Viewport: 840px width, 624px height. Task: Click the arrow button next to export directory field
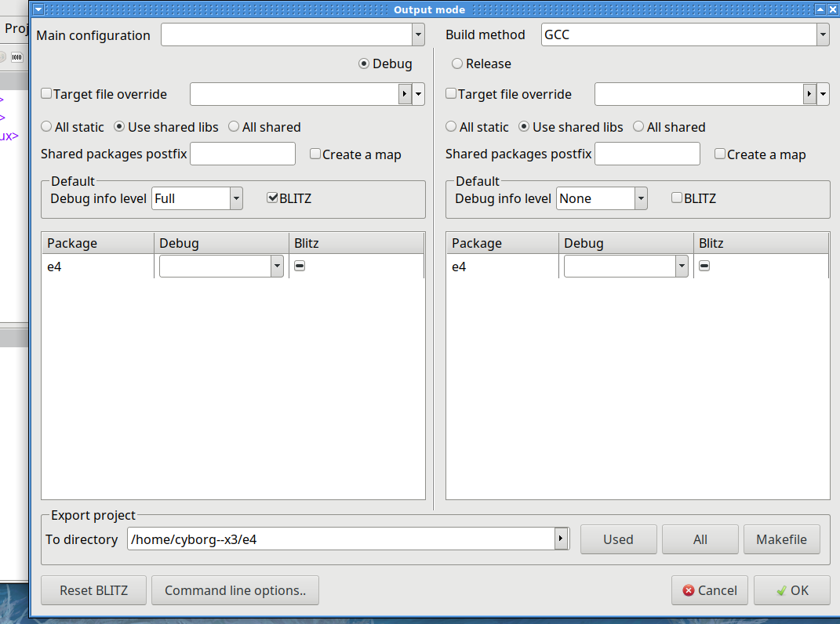(561, 539)
